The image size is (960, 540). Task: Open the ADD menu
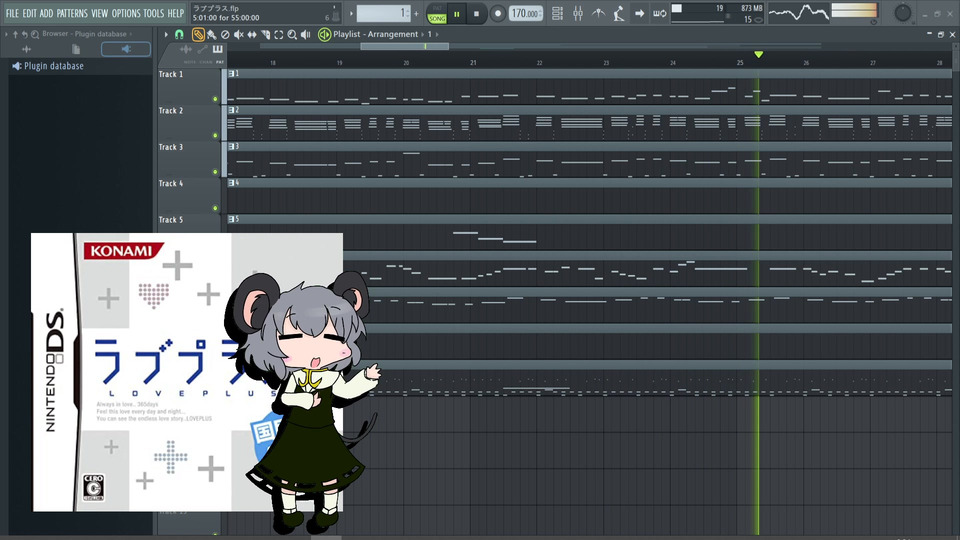[x=47, y=13]
